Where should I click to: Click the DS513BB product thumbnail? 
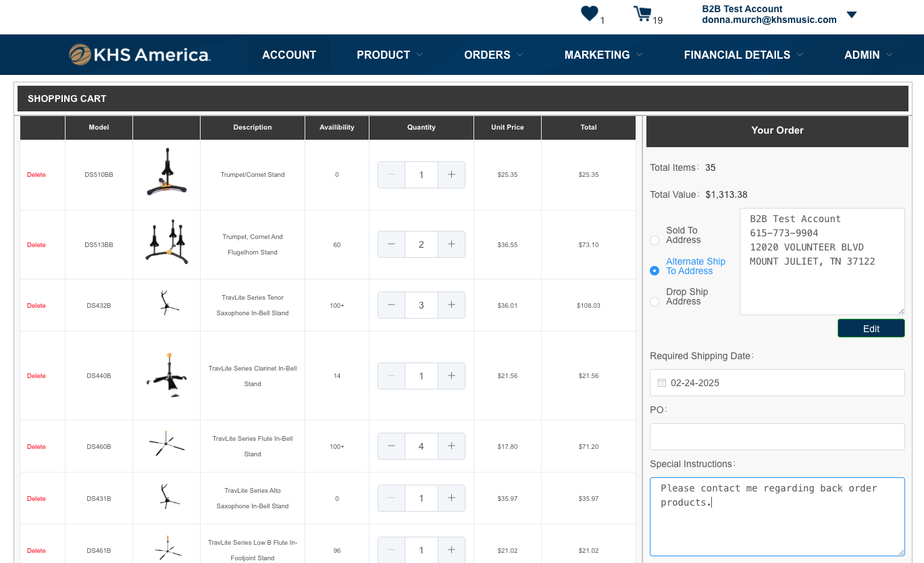click(x=166, y=242)
